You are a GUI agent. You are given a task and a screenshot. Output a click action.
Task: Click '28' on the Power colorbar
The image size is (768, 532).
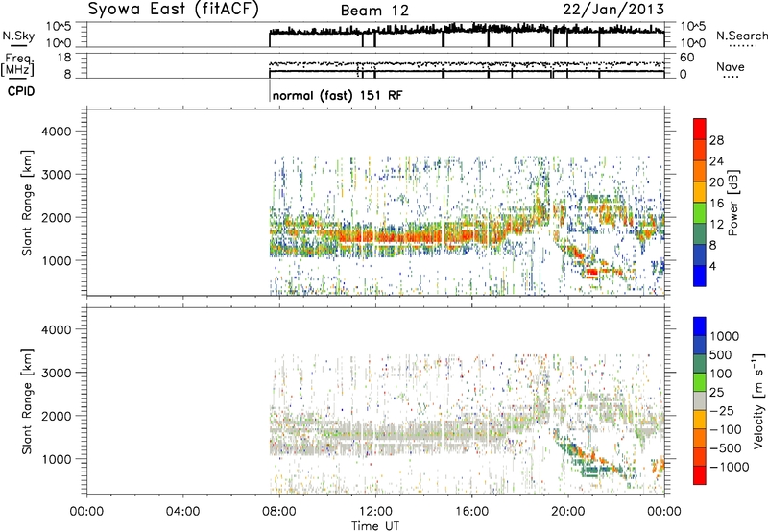click(x=716, y=140)
